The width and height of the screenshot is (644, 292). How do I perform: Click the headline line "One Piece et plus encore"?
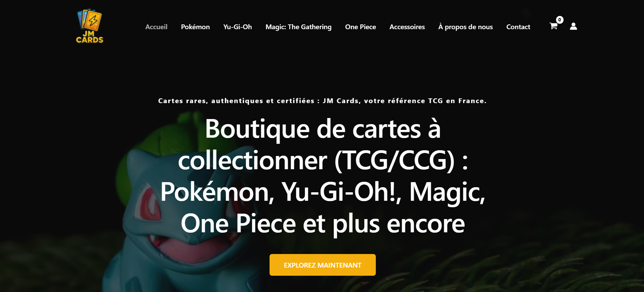coord(323,223)
